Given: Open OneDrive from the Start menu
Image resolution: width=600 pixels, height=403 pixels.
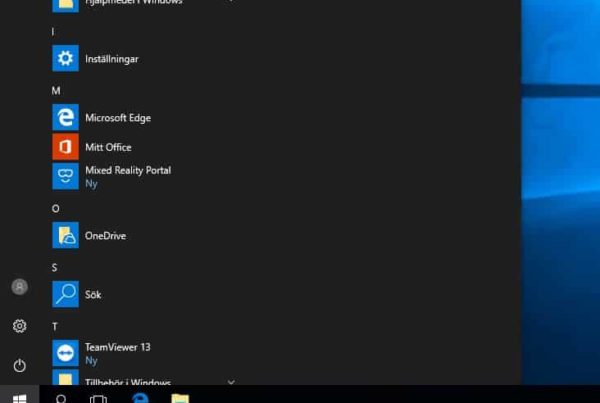Looking at the screenshot, I should (105, 236).
